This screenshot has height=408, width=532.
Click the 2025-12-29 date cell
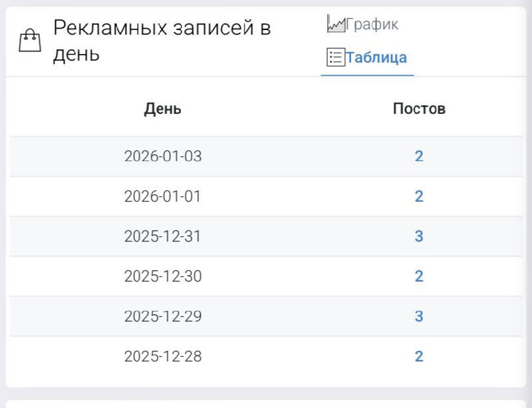(x=163, y=316)
